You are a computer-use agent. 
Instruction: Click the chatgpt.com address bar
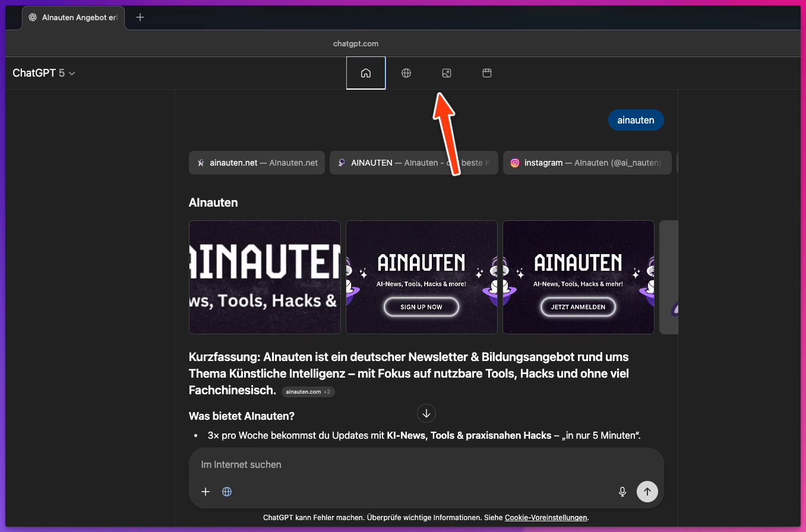tap(356, 43)
